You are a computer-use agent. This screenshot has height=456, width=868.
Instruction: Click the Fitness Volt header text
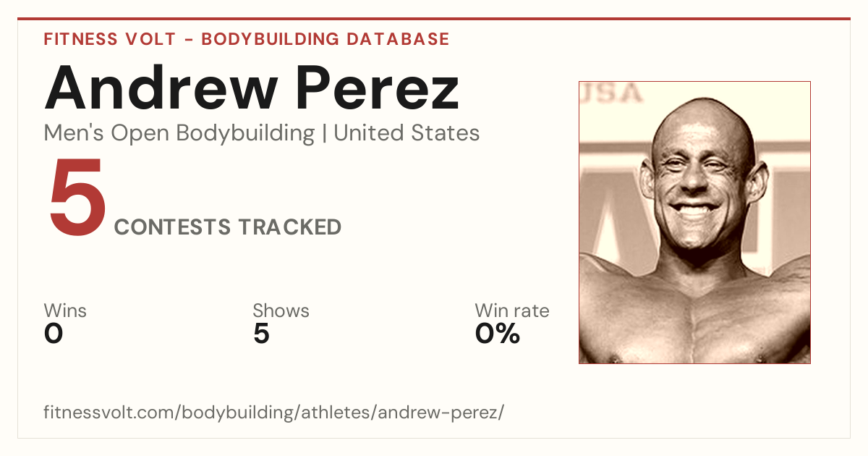click(x=109, y=39)
